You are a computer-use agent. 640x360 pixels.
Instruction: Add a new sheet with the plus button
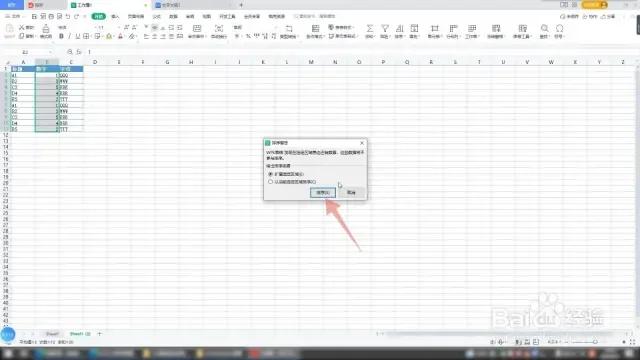pos(99,333)
